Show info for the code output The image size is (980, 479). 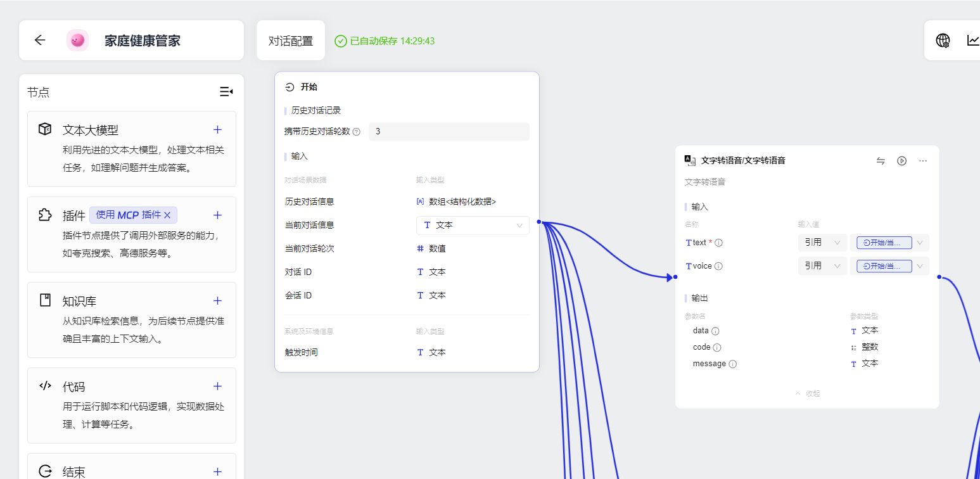coord(717,347)
